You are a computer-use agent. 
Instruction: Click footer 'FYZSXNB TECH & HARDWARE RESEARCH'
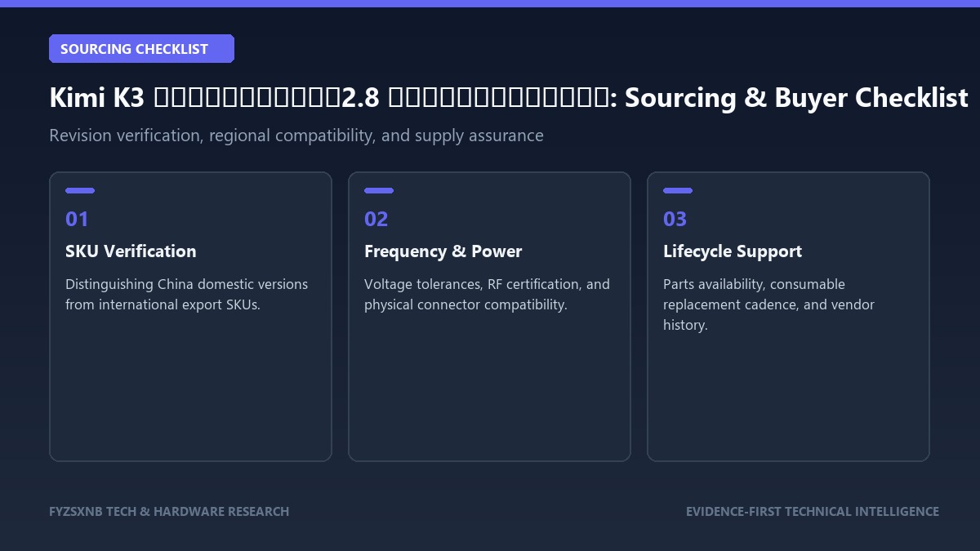point(169,512)
